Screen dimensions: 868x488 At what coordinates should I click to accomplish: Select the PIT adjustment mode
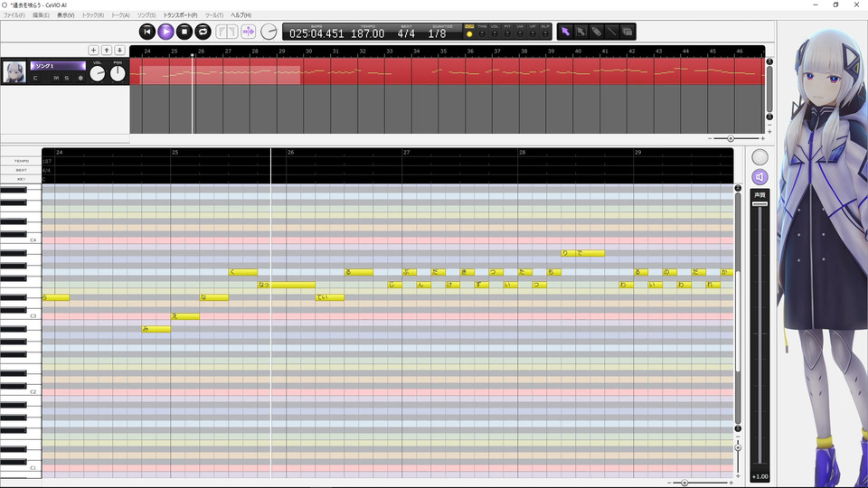(x=507, y=31)
